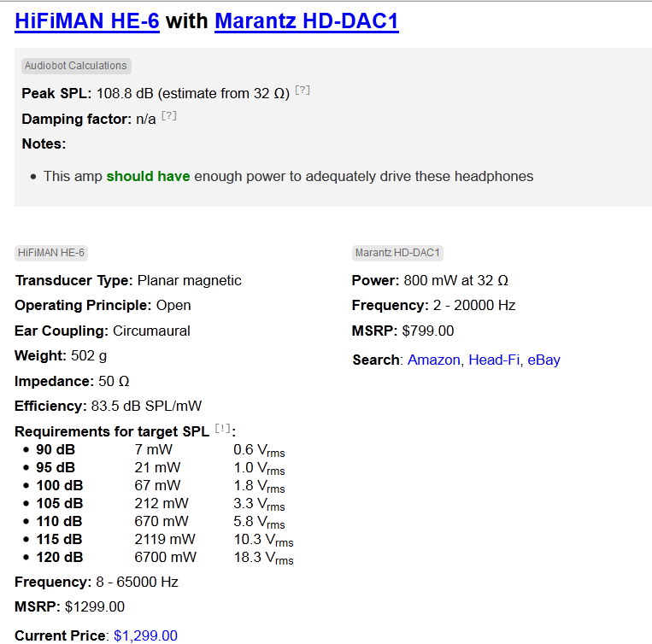This screenshot has width=652, height=644.
Task: Click the gray HiFiMAN HE-6 section label
Action: (51, 253)
